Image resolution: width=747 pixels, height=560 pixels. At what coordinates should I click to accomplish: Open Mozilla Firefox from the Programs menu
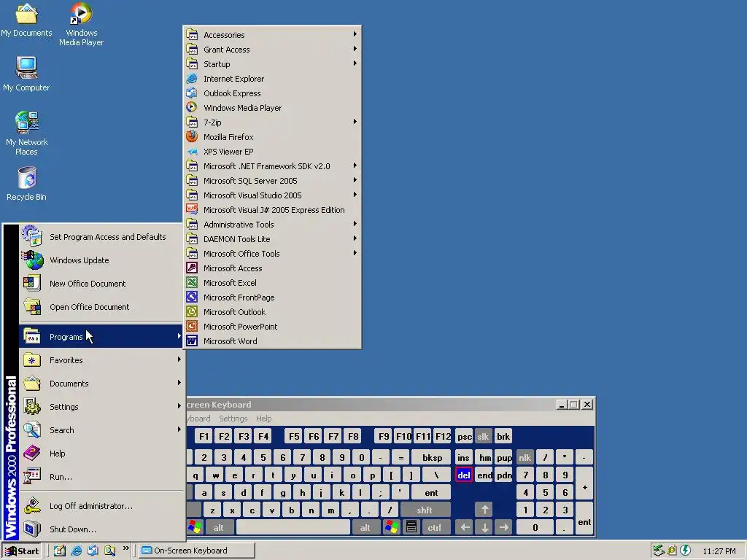click(272, 137)
